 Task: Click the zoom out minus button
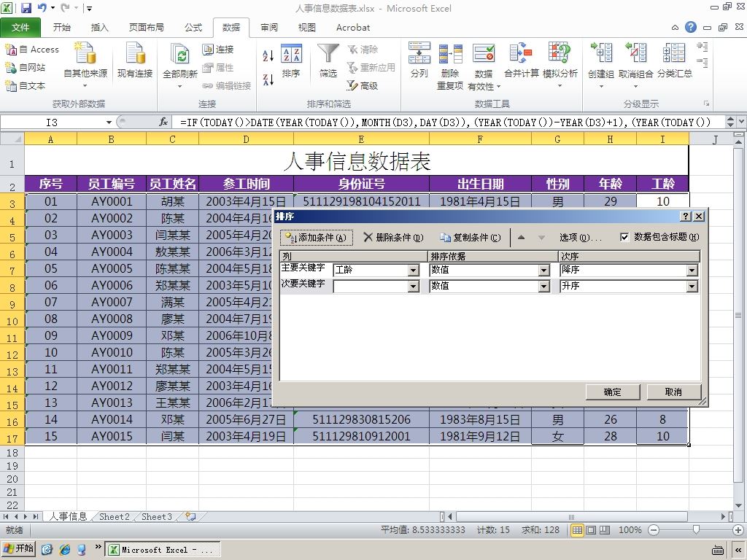[x=654, y=530]
